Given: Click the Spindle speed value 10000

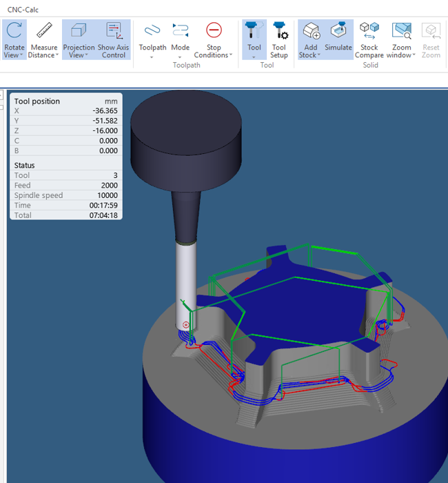Looking at the screenshot, I should click(107, 195).
